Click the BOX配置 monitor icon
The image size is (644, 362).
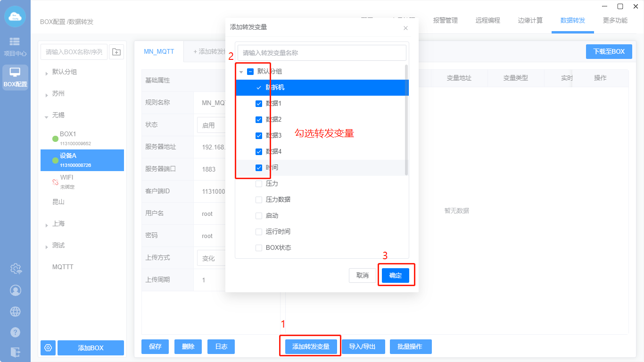15,77
